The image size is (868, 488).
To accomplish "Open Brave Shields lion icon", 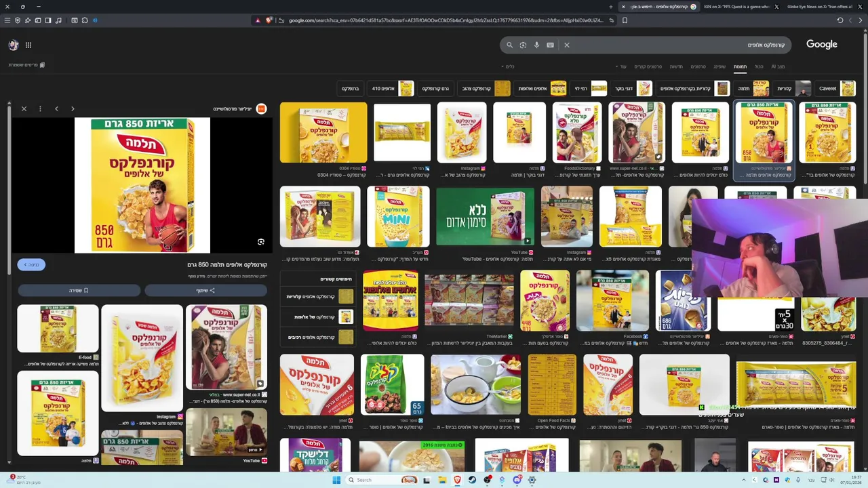I will click(269, 20).
